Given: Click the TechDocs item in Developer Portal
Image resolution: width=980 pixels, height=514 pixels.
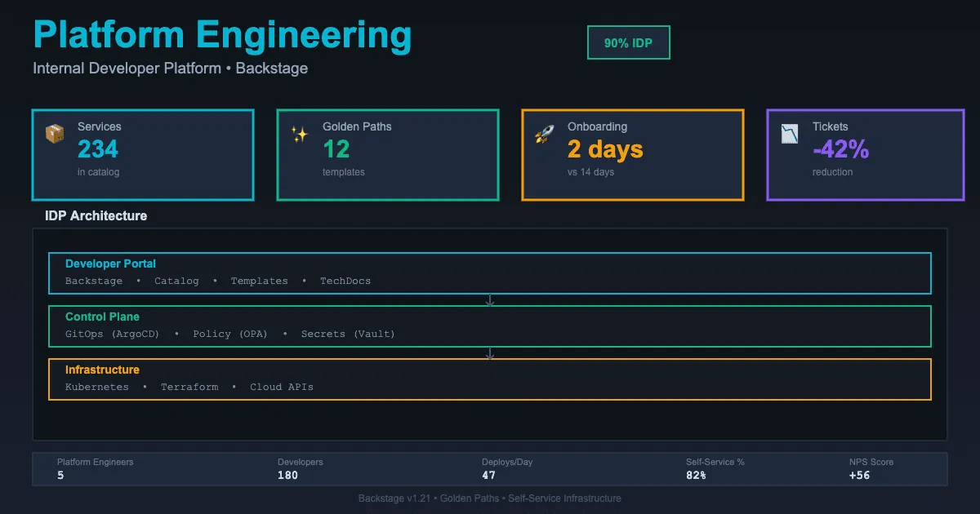Looking at the screenshot, I should pyautogui.click(x=345, y=281).
